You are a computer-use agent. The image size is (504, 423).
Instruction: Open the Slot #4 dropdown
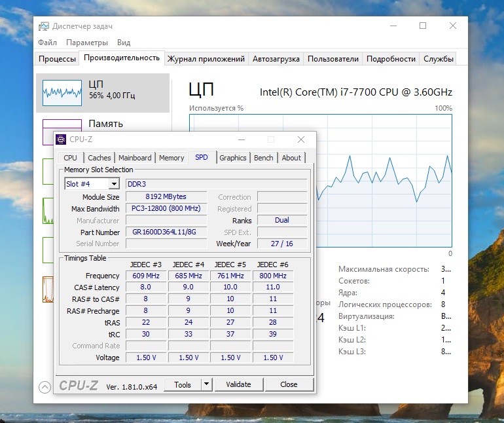[114, 184]
